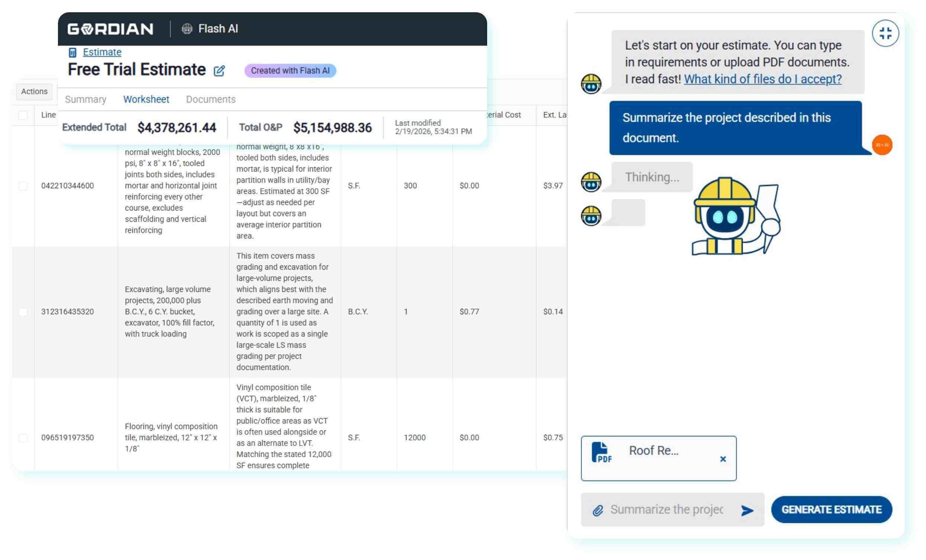Click the Thinking... status bubble
This screenshot has height=560, width=926.
click(x=652, y=177)
